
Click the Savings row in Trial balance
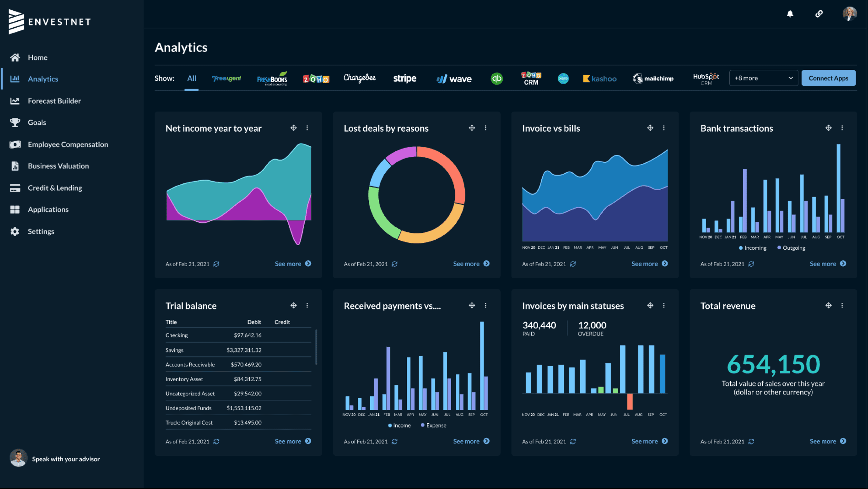point(238,350)
